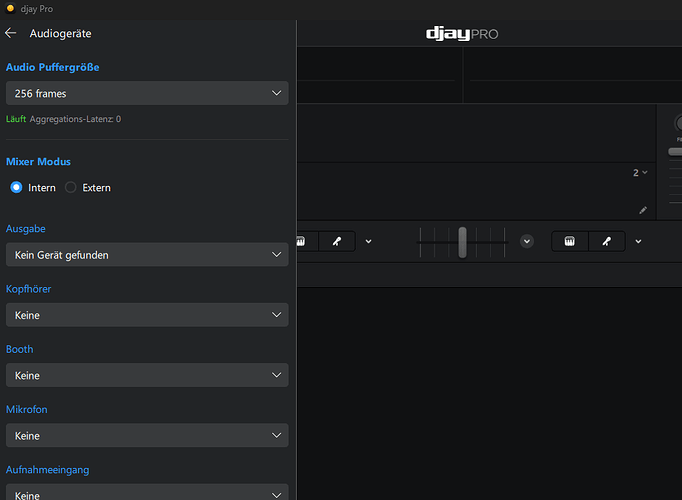Click the round chevron button beside the crossfader

pos(527,241)
